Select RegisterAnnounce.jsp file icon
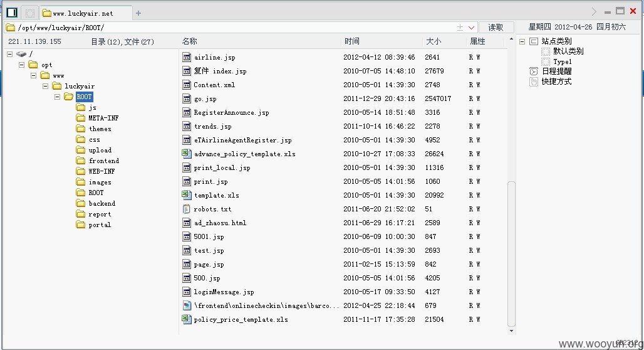The image size is (644, 350). point(187,112)
